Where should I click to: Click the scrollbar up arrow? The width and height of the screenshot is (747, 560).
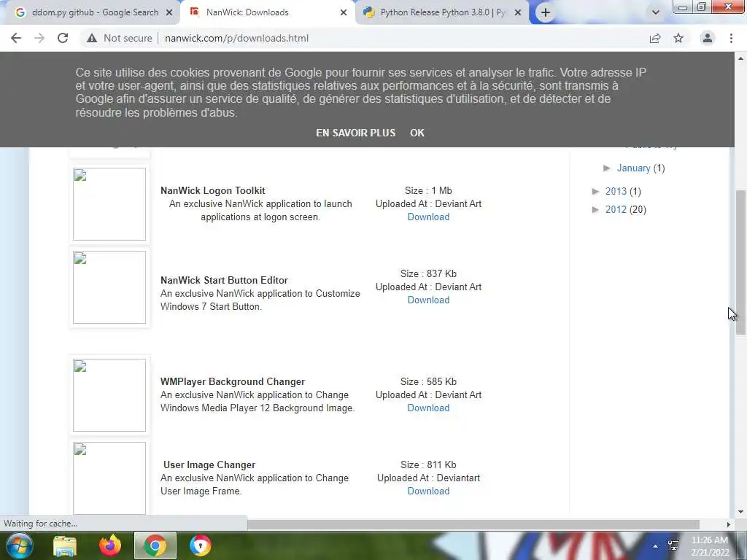(740, 58)
